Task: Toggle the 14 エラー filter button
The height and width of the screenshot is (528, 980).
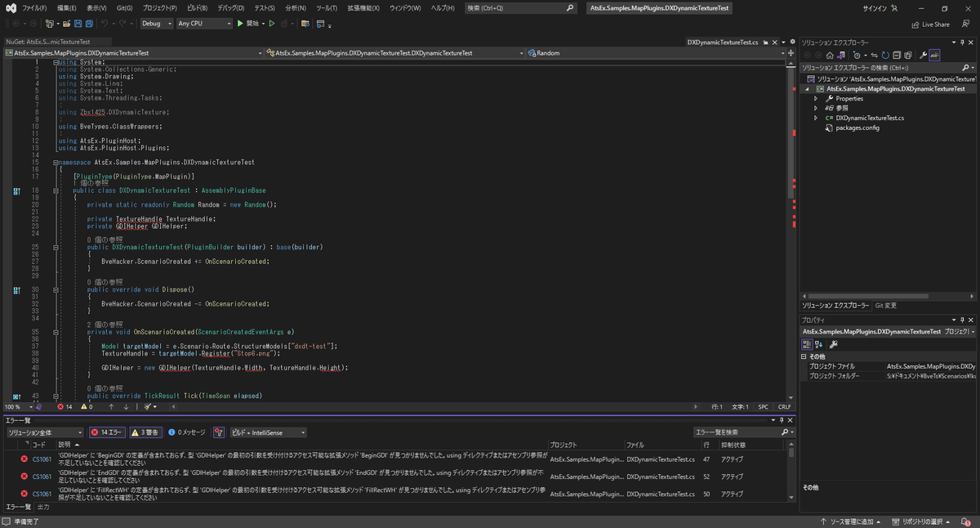Action: (106, 432)
